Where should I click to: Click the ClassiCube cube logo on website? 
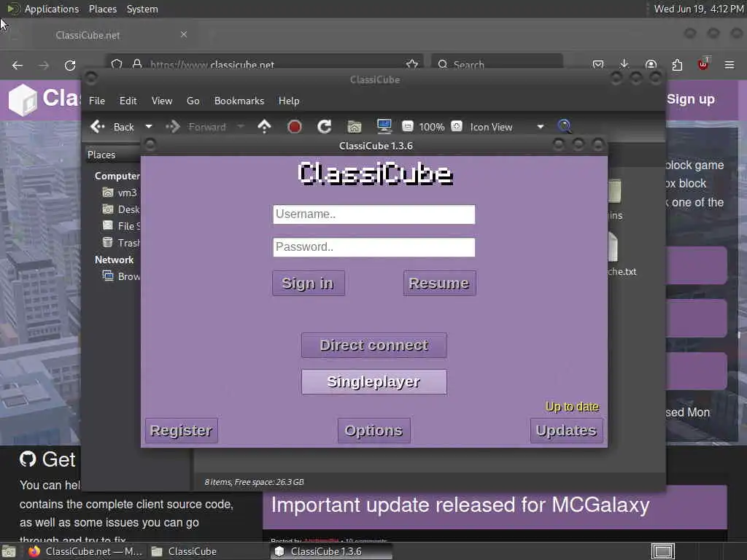click(x=23, y=99)
